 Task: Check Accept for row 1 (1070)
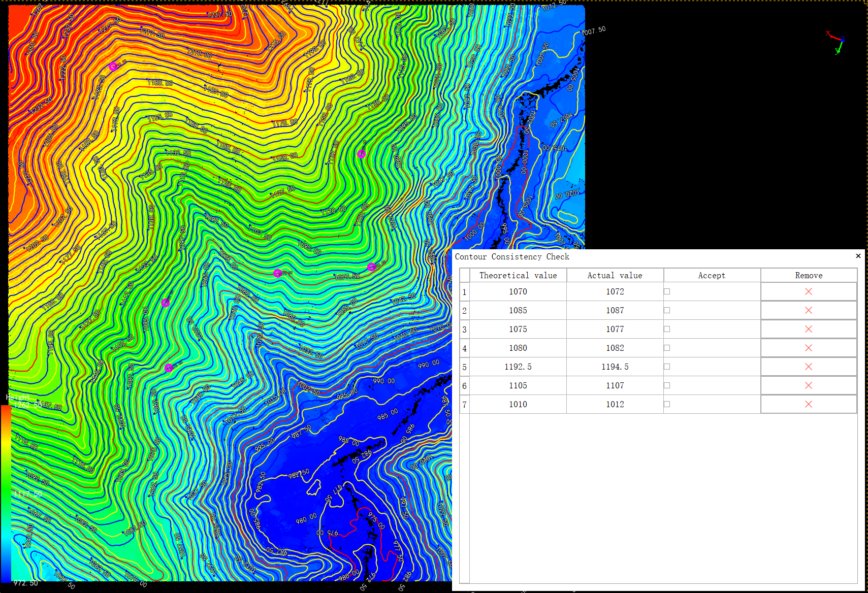click(x=667, y=291)
